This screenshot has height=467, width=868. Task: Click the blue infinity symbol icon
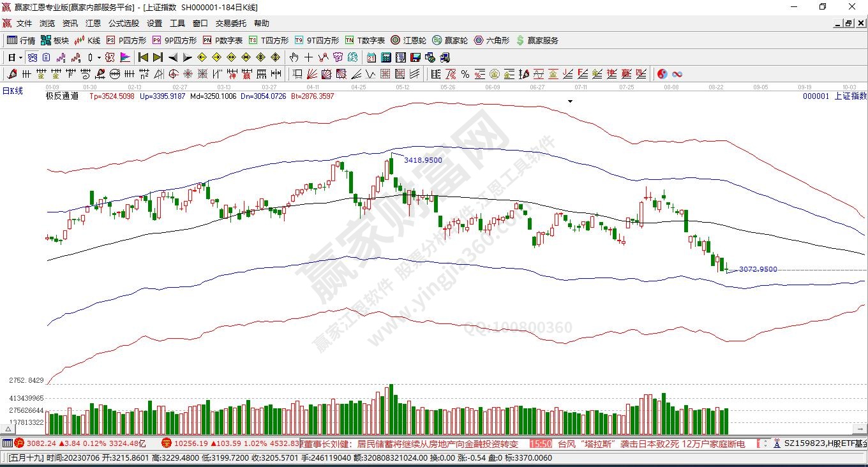tap(677, 74)
